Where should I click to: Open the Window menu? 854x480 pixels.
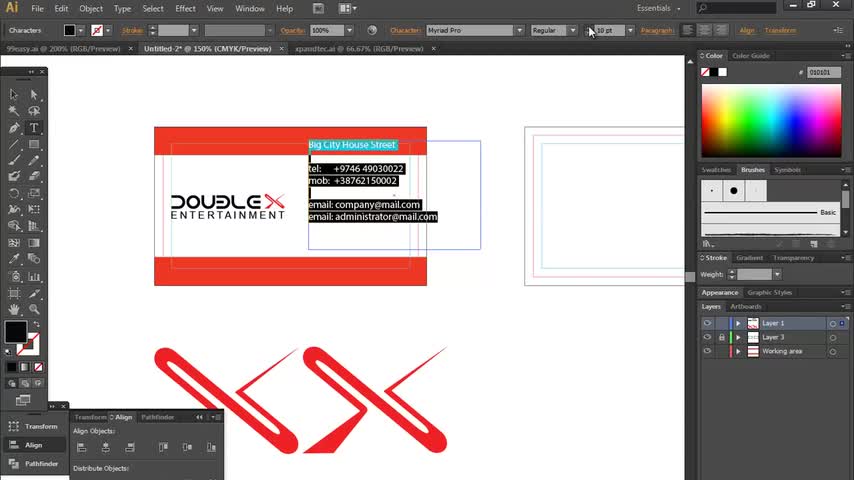pyautogui.click(x=250, y=9)
